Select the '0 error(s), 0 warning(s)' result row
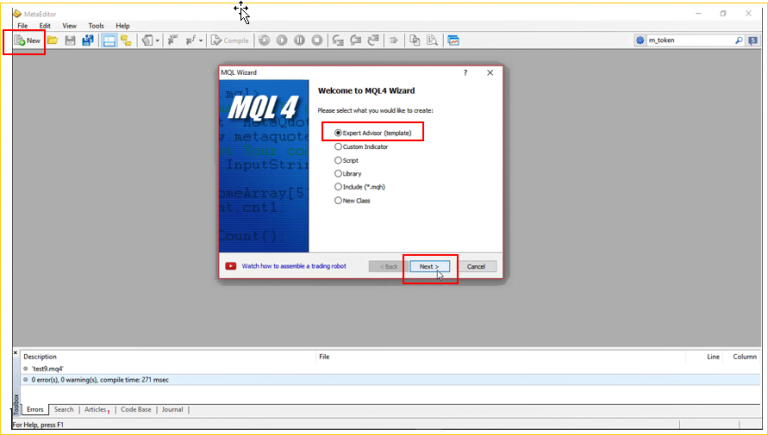768x435 pixels. tap(390, 380)
